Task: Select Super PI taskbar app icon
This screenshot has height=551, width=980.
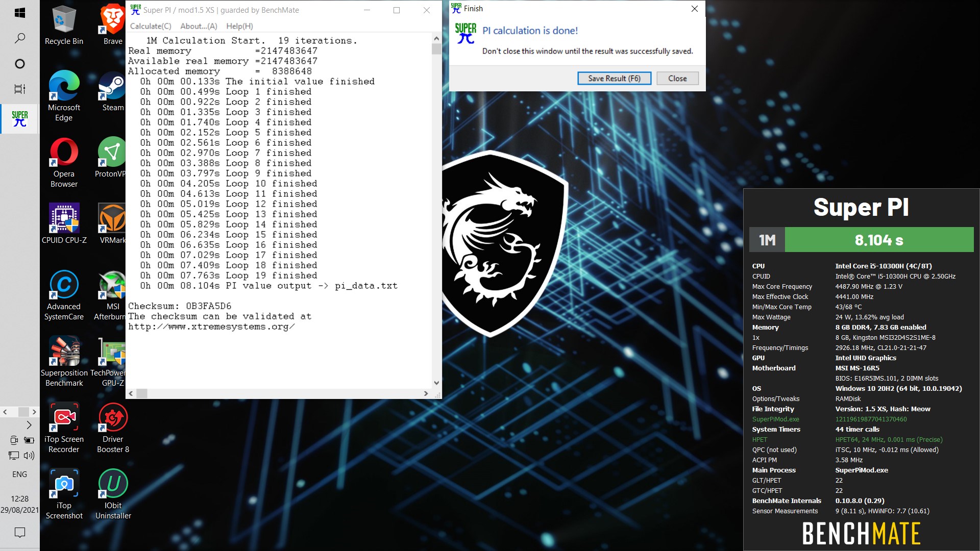Action: [19, 118]
